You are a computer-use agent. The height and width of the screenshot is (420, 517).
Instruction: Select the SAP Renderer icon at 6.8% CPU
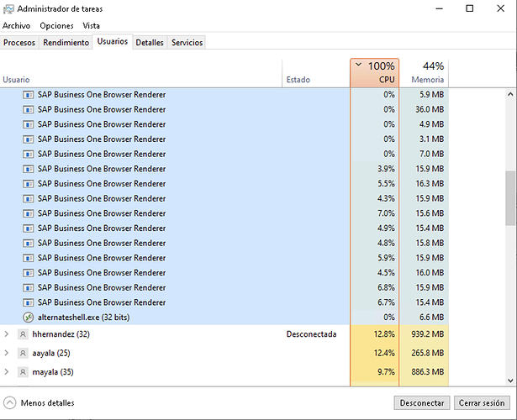[x=29, y=287]
